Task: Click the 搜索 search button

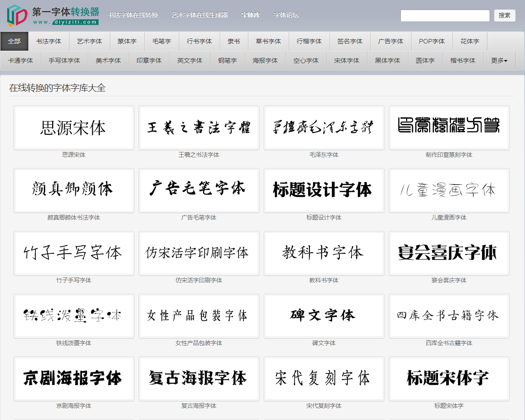Action: [x=506, y=16]
